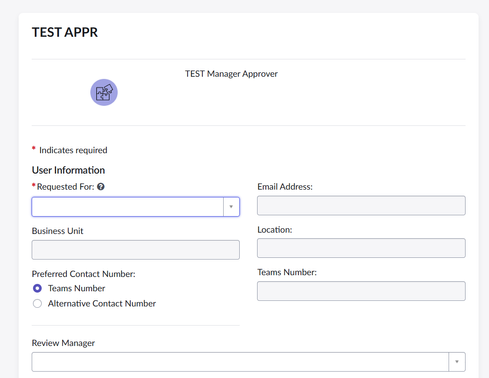Click the Teams Number input field
Screen dimensions: 489x378
(x=361, y=291)
